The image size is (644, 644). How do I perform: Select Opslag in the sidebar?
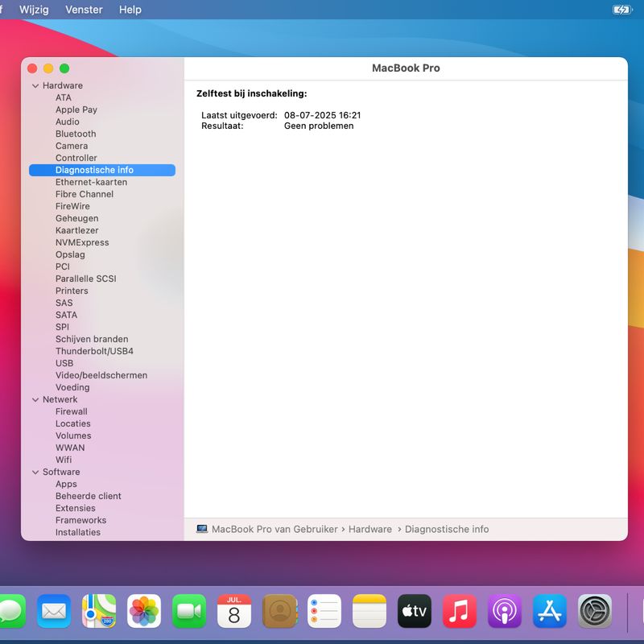70,254
